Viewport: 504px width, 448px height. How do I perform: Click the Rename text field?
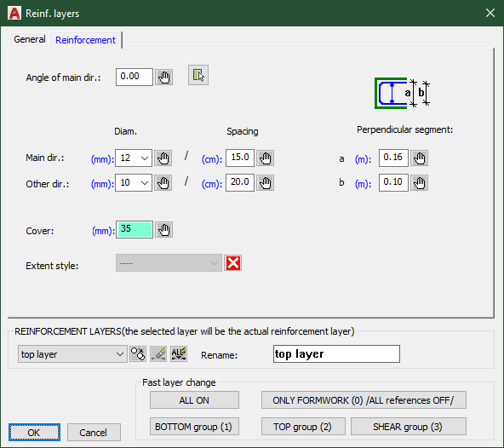tap(336, 354)
